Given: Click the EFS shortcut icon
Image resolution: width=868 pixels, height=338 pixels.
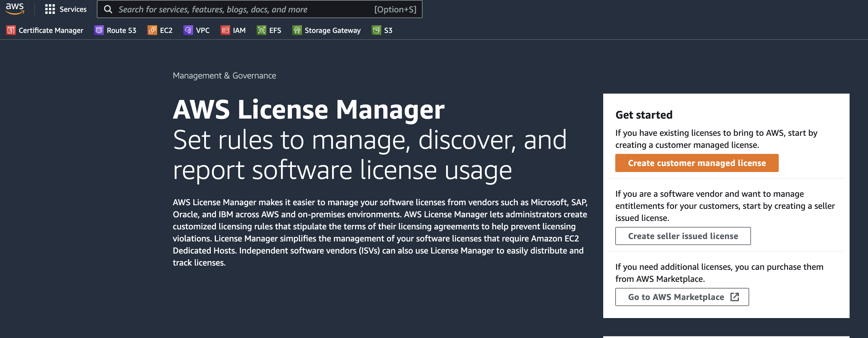Looking at the screenshot, I should 261,30.
